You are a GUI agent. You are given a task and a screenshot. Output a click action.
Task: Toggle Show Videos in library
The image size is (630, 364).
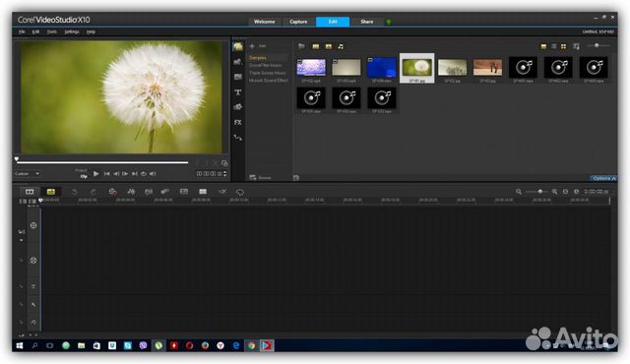tap(316, 46)
